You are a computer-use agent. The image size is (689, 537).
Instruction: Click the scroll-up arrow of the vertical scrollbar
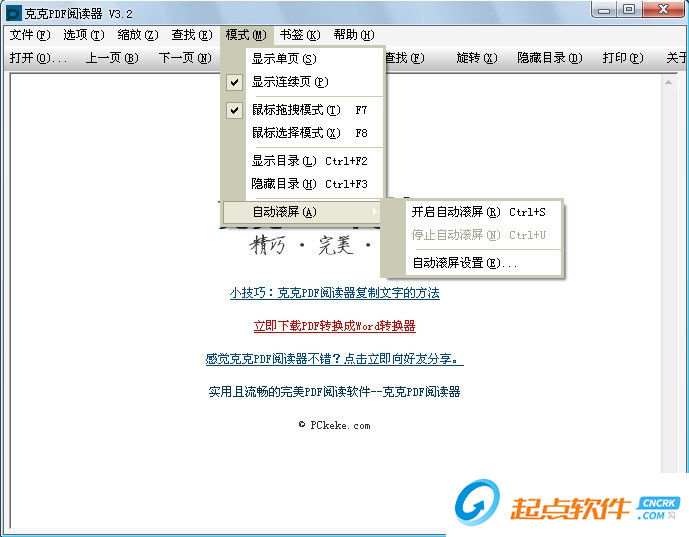point(668,82)
